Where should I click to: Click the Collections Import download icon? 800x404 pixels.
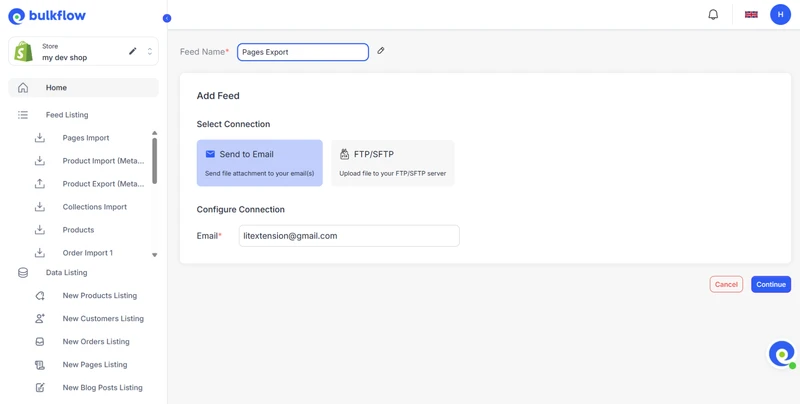tap(40, 207)
